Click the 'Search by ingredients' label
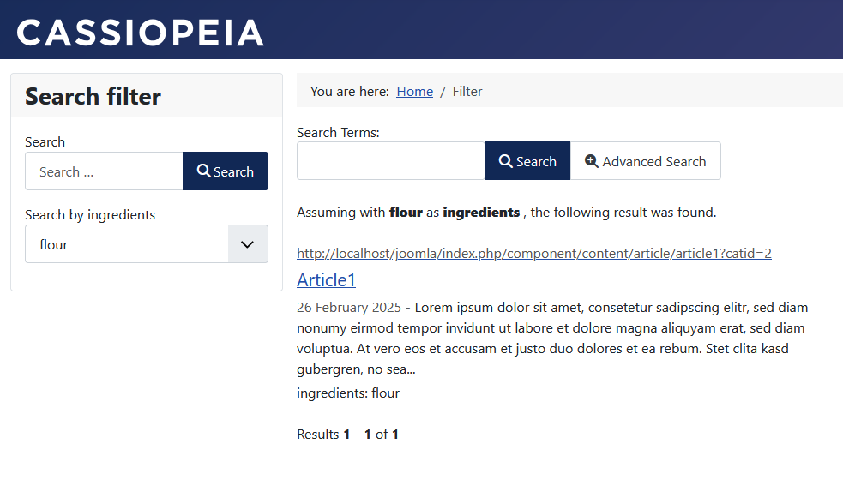Screen dimensions: 843x504 tap(90, 214)
